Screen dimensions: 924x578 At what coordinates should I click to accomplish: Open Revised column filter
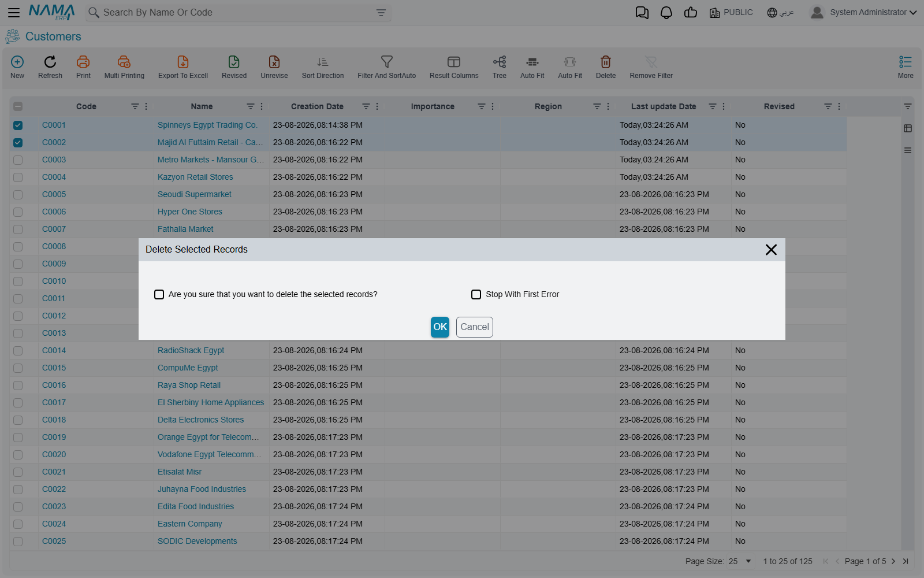pos(828,106)
